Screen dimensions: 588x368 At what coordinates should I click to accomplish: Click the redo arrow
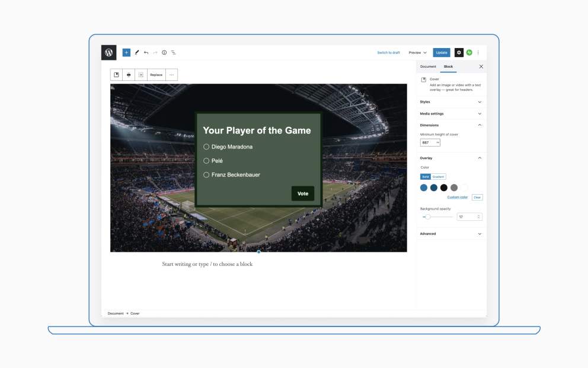tap(155, 53)
